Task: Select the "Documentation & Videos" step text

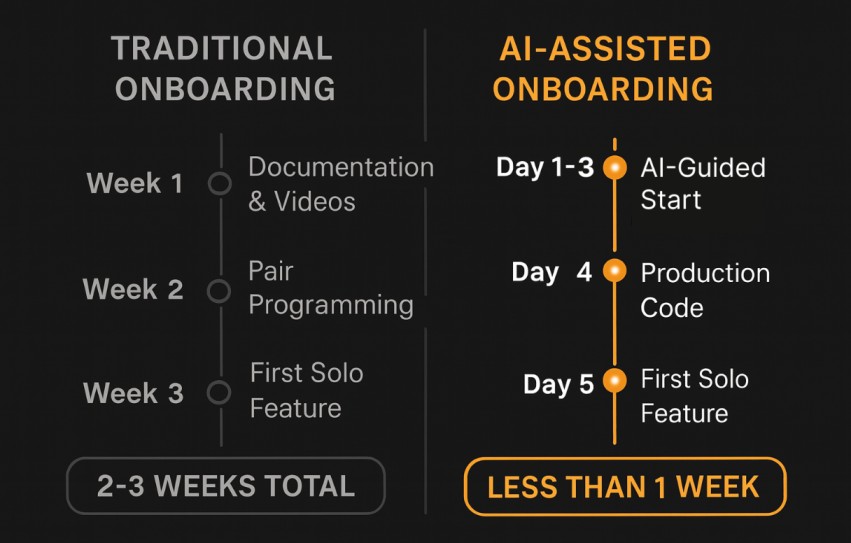Action: [x=340, y=183]
